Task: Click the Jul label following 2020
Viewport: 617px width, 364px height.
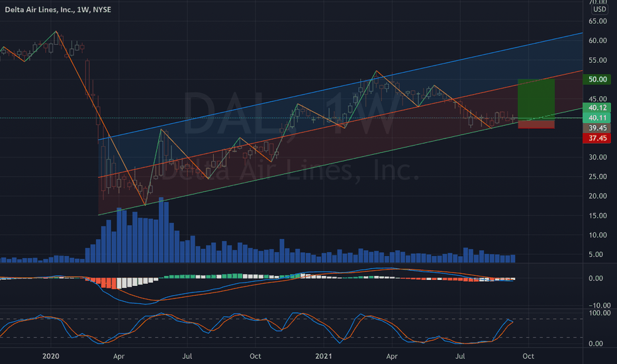Action: click(187, 356)
